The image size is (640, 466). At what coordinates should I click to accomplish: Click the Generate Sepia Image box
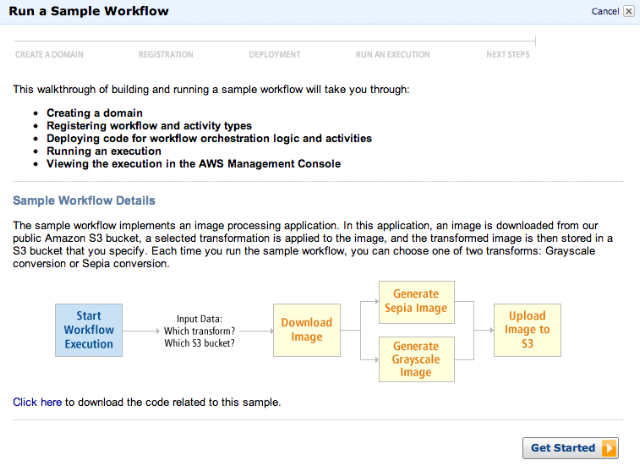point(417,302)
